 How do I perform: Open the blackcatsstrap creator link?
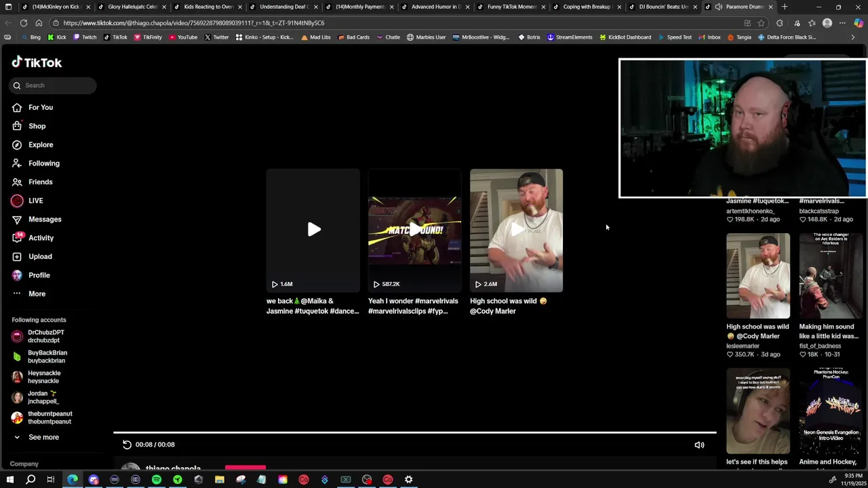coord(818,211)
